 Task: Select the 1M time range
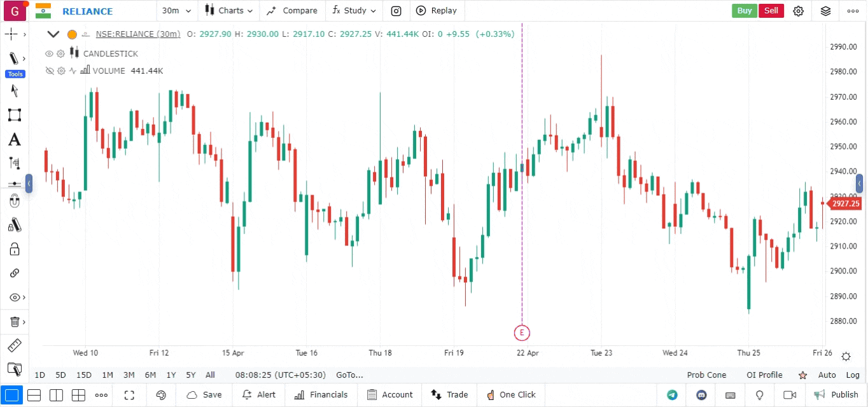[108, 375]
